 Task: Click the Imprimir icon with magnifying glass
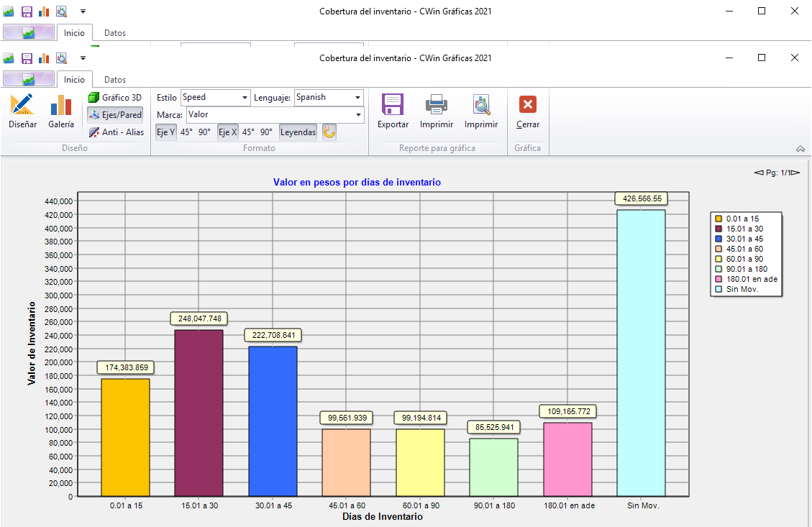(481, 106)
